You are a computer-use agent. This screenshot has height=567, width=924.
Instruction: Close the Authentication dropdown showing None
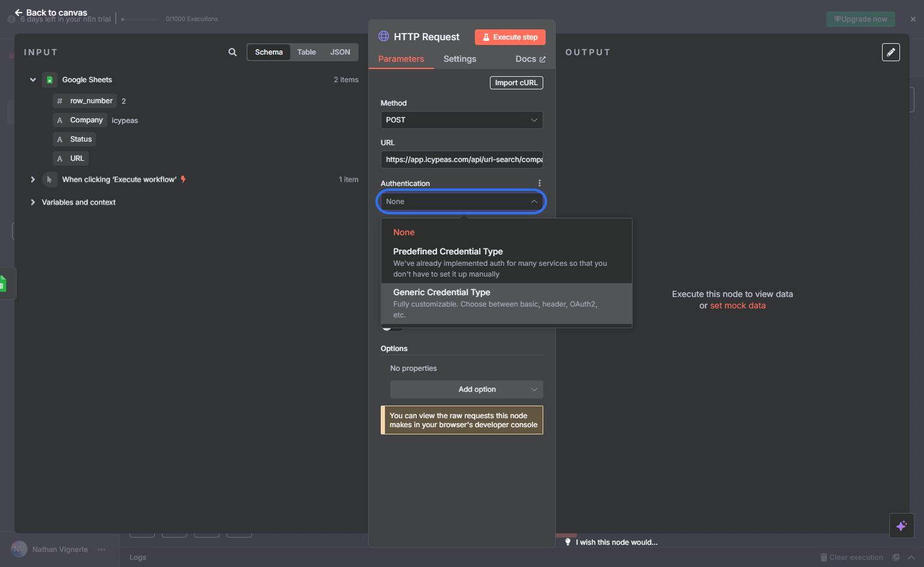(x=462, y=202)
